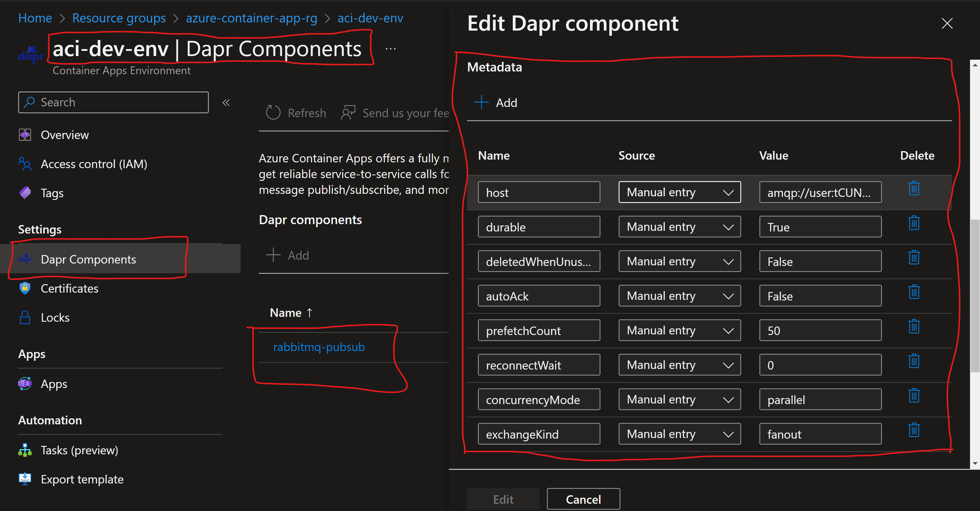Open Tags menu item
980x511 pixels.
(52, 193)
